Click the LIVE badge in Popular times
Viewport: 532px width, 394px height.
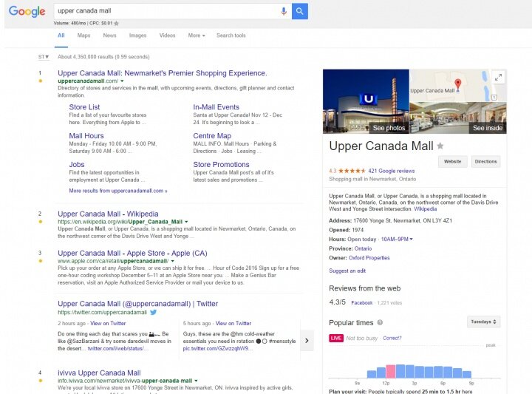click(x=336, y=338)
